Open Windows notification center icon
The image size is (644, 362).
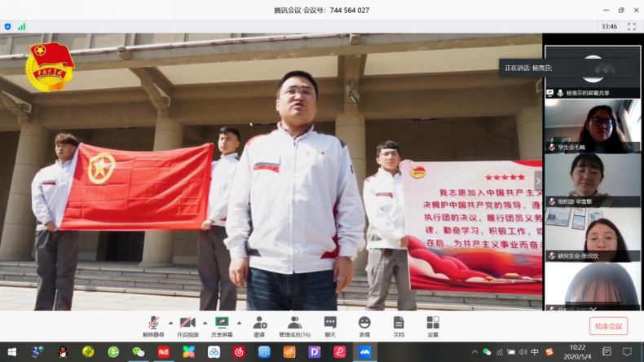tap(627, 352)
